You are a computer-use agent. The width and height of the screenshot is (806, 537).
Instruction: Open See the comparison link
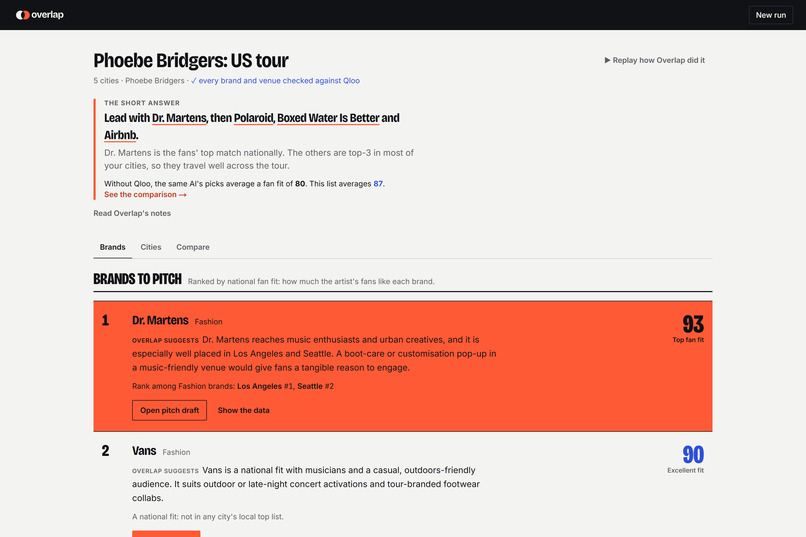[x=145, y=195]
